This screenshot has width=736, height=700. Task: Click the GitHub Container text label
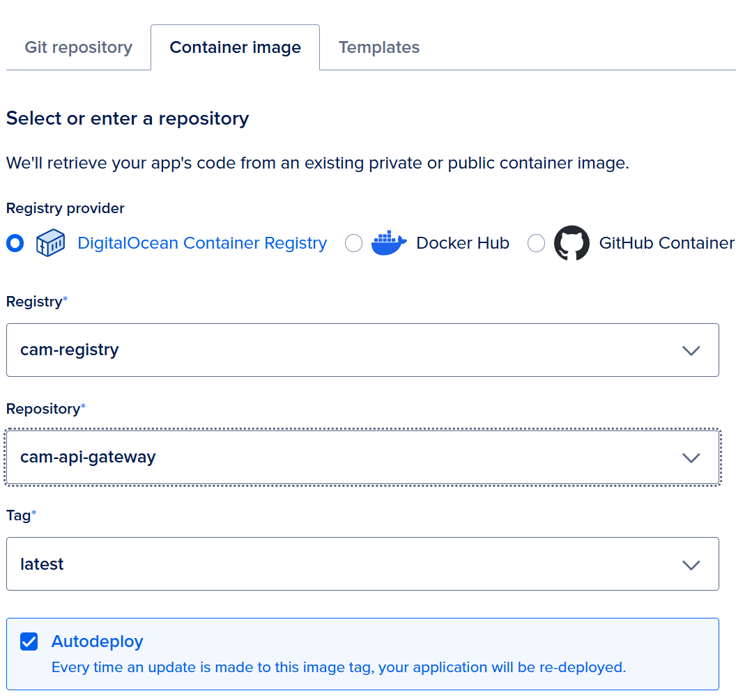click(x=666, y=243)
